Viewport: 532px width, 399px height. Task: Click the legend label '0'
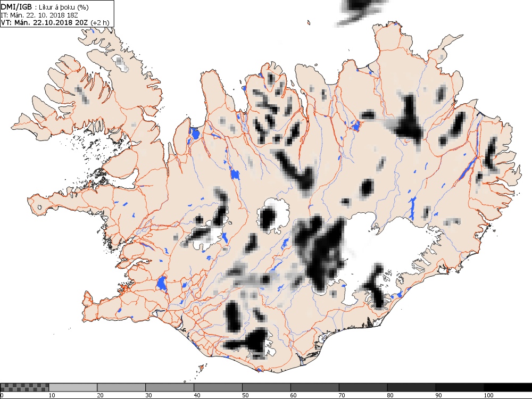[x=2, y=395]
